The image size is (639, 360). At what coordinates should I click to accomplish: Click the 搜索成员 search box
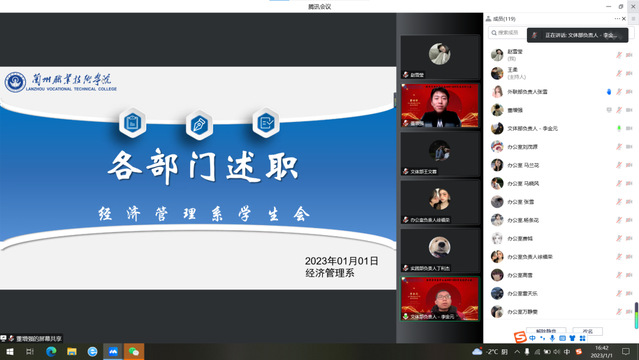point(508,33)
